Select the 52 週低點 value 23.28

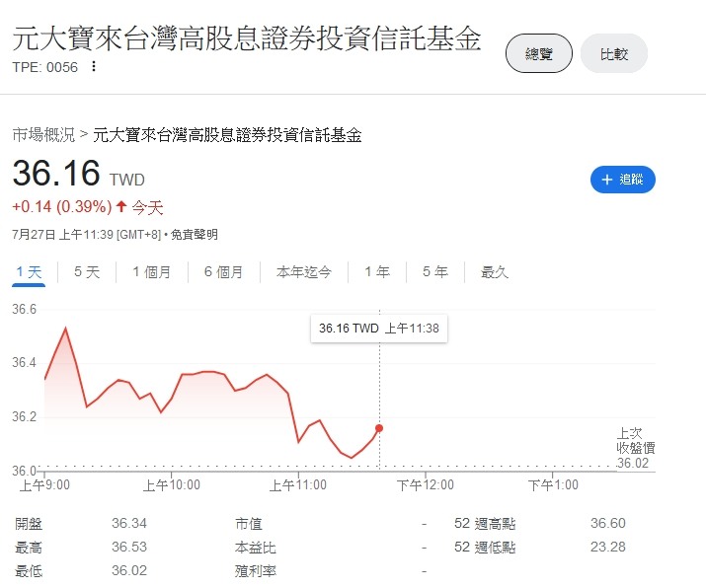(x=608, y=548)
